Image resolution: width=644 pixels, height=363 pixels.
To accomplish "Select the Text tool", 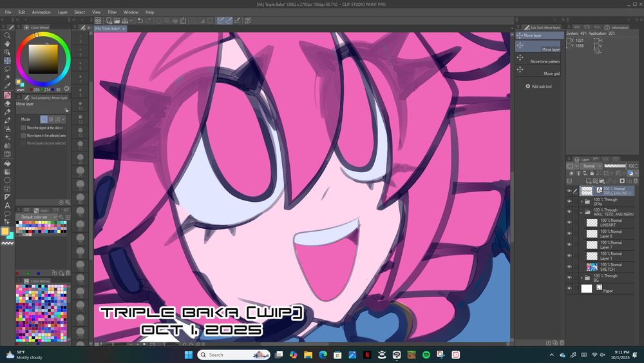I will click(x=7, y=206).
